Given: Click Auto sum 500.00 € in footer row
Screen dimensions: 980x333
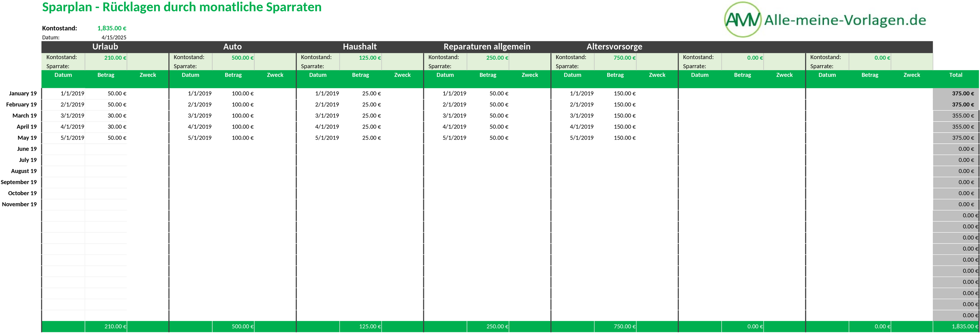Looking at the screenshot, I should click(x=242, y=327).
